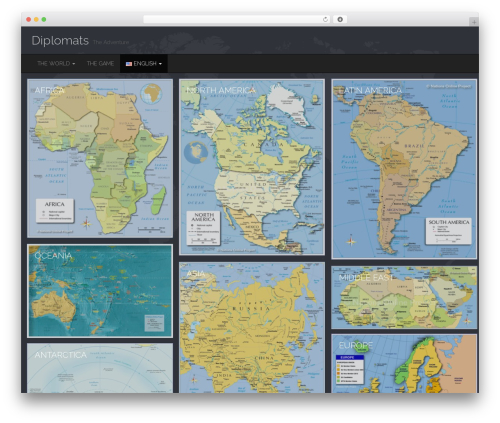This screenshot has width=500, height=423.
Task: Expand the English language dropdown
Action: (x=144, y=63)
